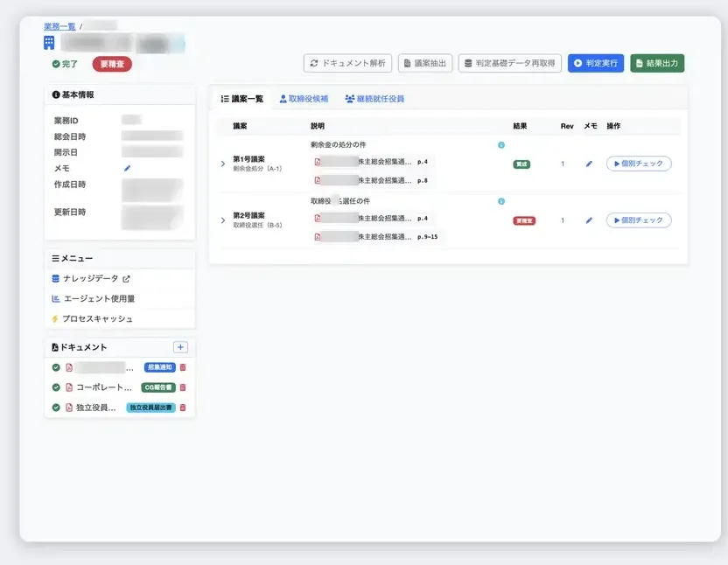Click the 第1号議案 title text

[248, 159]
